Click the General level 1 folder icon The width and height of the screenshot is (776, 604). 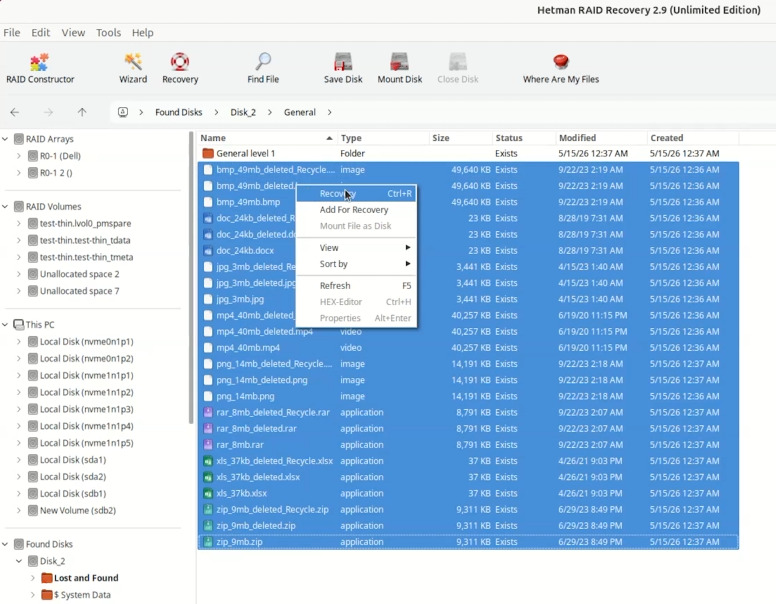208,153
